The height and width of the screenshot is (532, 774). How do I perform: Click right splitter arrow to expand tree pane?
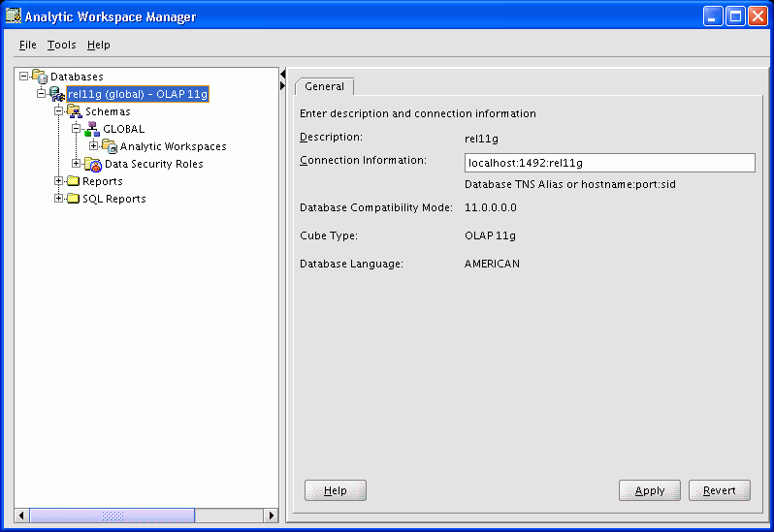tap(283, 86)
